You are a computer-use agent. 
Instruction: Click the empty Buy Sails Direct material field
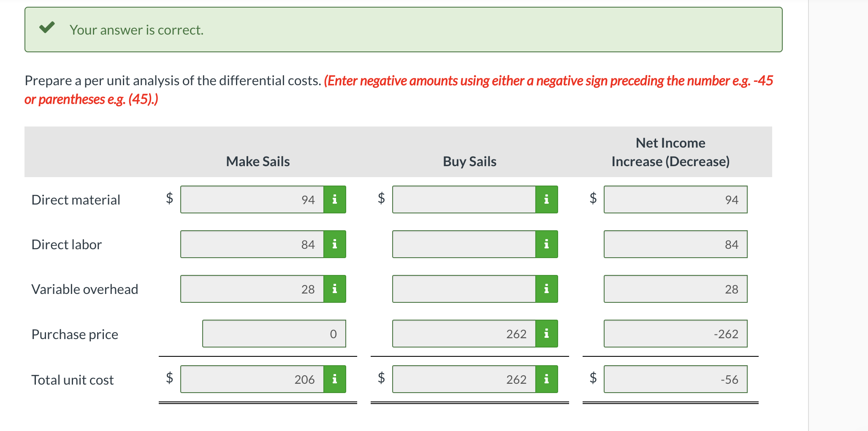coord(464,199)
